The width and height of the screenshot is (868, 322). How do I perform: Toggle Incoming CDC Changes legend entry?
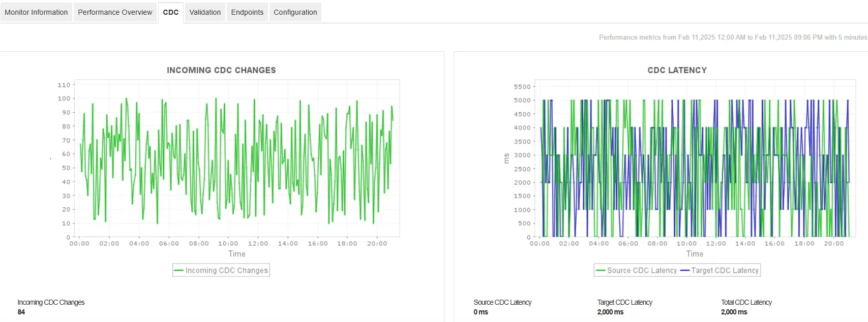221,270
